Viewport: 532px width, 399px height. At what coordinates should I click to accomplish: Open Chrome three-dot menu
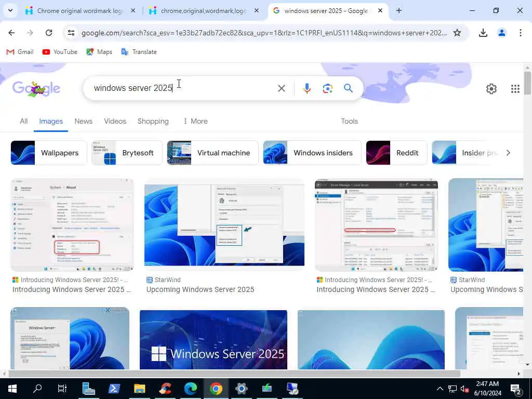[x=520, y=33]
